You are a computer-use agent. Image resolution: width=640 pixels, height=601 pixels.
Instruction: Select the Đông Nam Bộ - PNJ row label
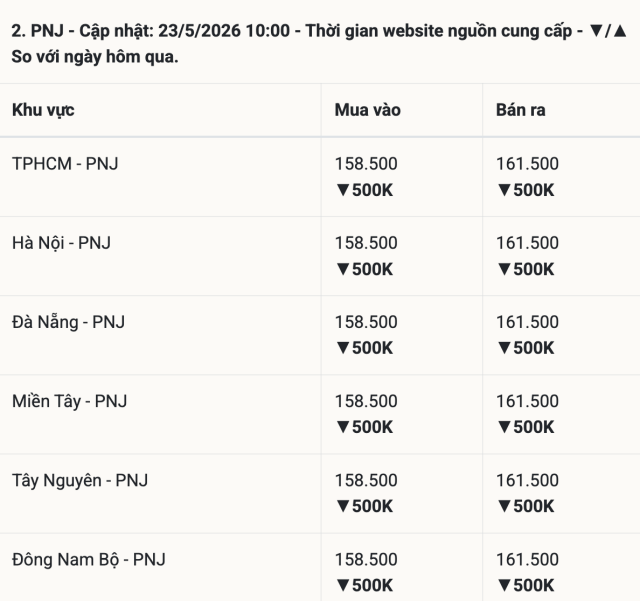[x=89, y=559]
